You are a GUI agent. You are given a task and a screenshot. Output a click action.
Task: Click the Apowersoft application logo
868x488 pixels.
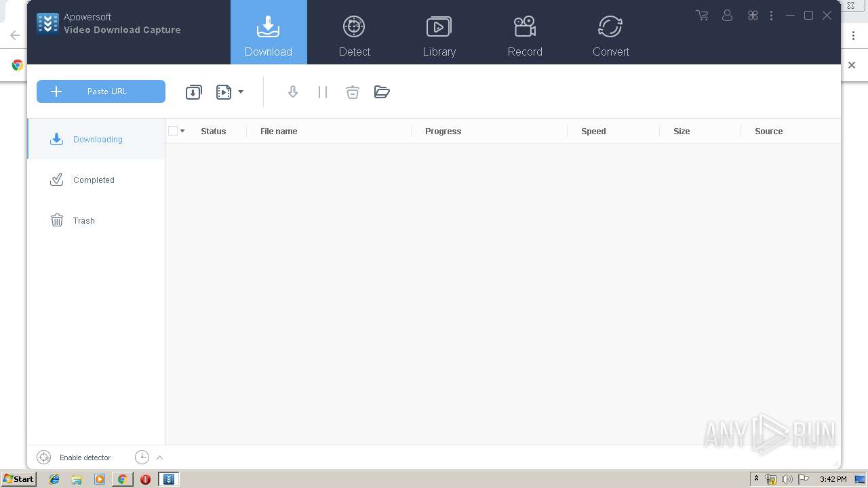tap(48, 24)
